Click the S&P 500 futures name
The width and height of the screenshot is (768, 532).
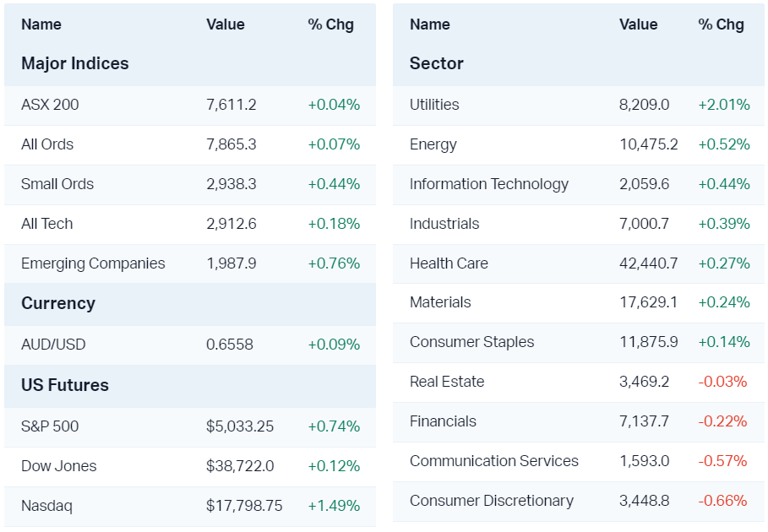[x=50, y=426]
